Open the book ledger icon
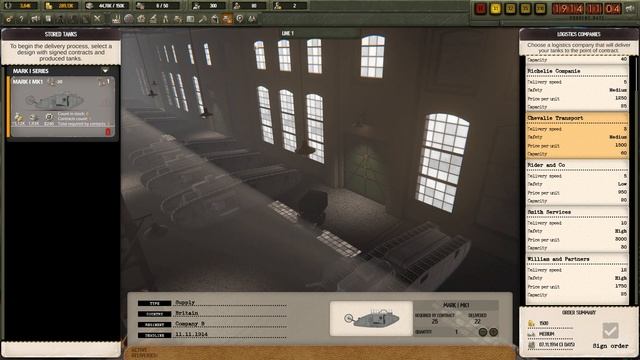This screenshot has height=360, width=640. click(190, 19)
